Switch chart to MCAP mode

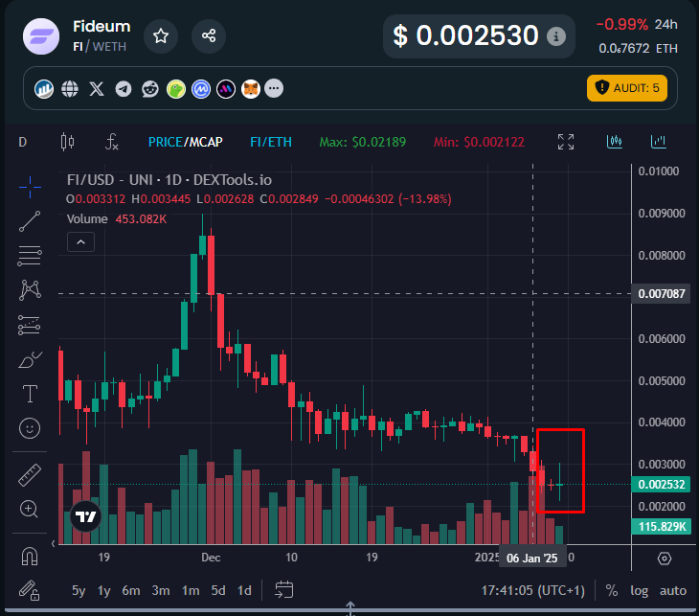(x=206, y=142)
